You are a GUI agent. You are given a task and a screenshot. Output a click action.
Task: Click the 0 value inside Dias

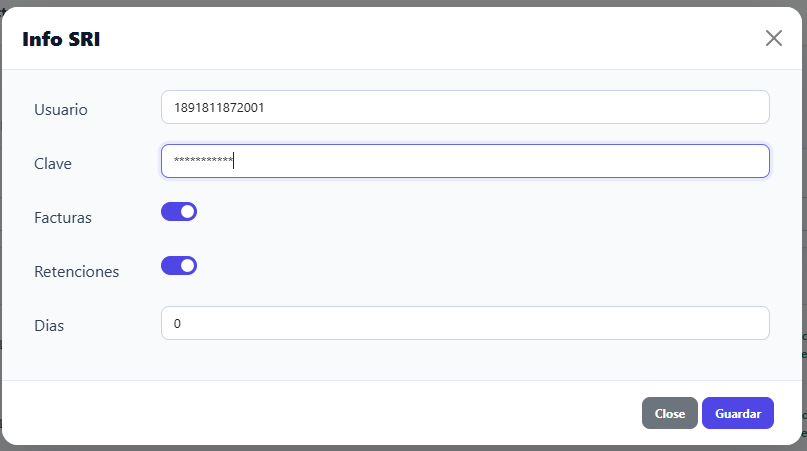pyautogui.click(x=177, y=324)
